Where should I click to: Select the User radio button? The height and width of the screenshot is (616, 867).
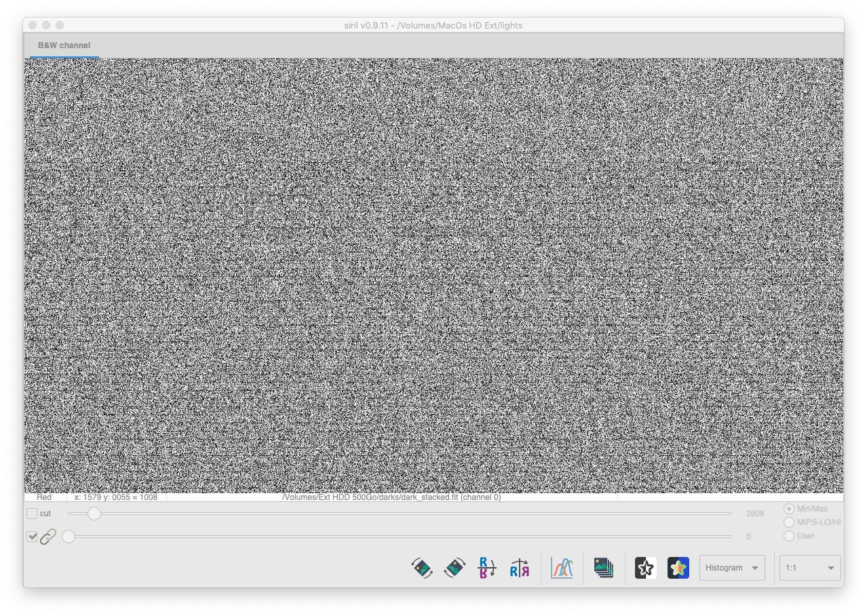(x=788, y=536)
